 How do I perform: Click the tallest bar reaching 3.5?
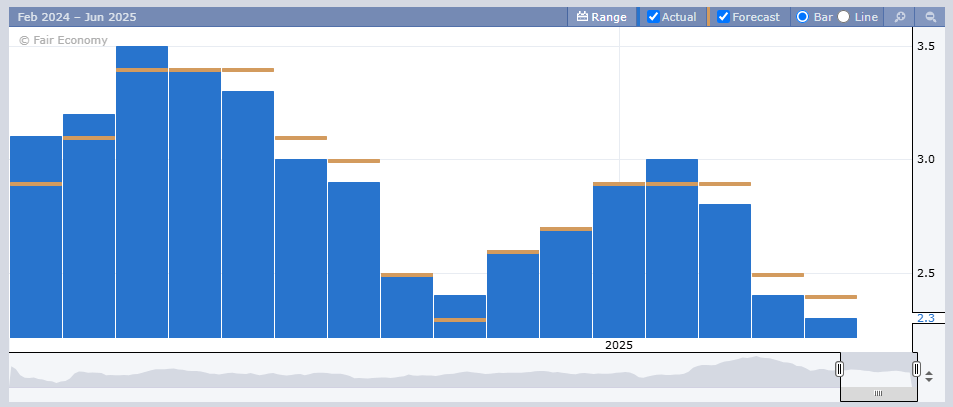(142, 192)
